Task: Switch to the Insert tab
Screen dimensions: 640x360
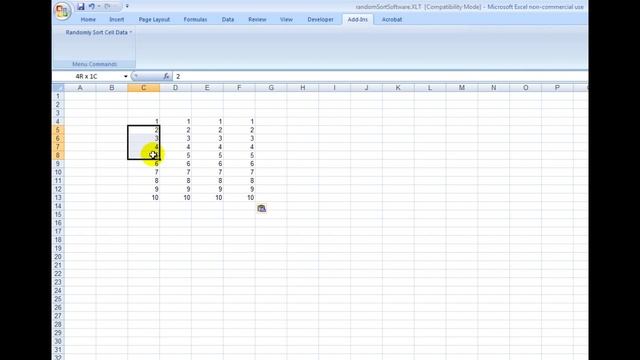Action: [117, 20]
